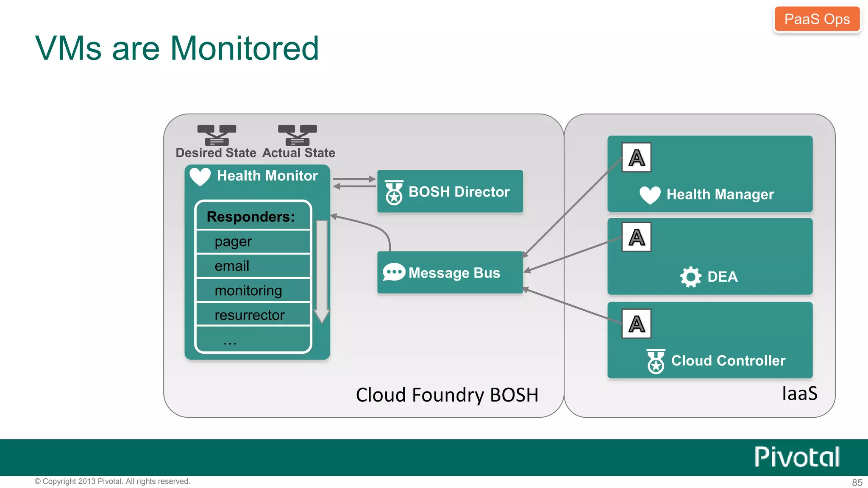
Task: Click the Message Bus chat bubble icon
Action: (x=394, y=272)
